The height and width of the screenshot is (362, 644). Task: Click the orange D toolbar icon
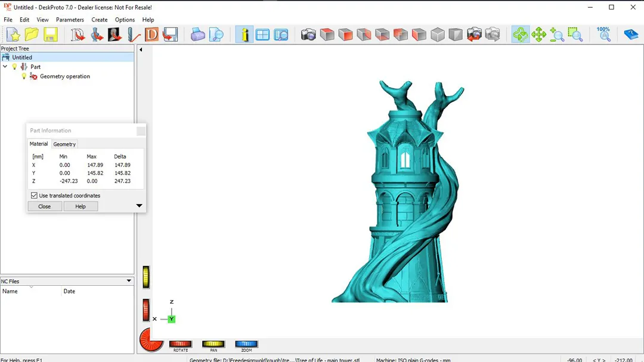click(x=151, y=35)
